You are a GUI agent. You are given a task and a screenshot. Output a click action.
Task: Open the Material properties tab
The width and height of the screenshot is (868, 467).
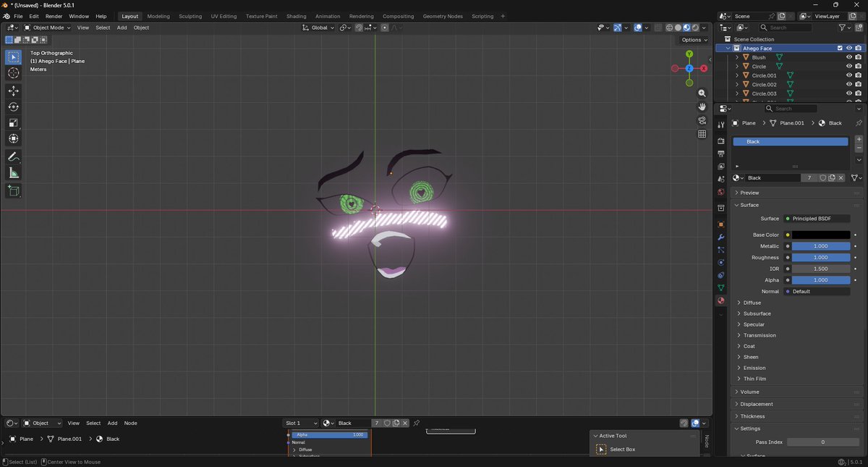pos(720,300)
